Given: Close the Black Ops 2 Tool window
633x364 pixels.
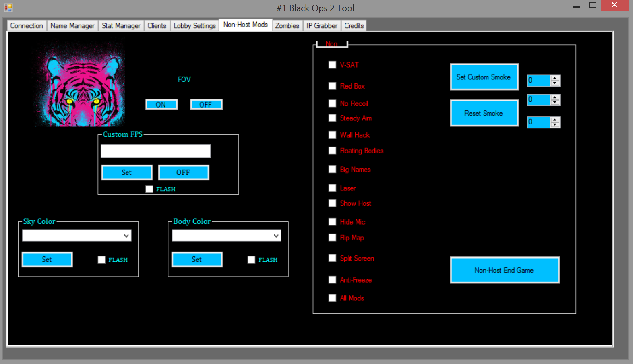Looking at the screenshot, I should tap(614, 6).
